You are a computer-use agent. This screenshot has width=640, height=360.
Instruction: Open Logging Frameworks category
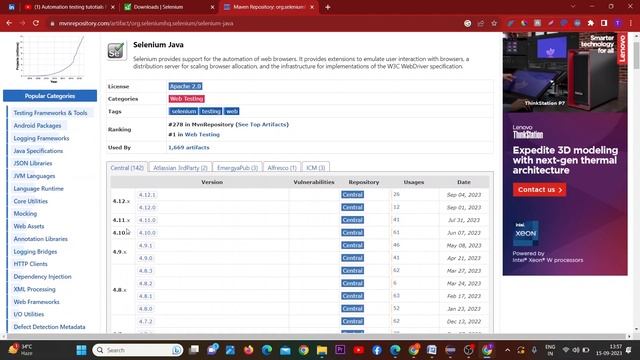tap(41, 138)
